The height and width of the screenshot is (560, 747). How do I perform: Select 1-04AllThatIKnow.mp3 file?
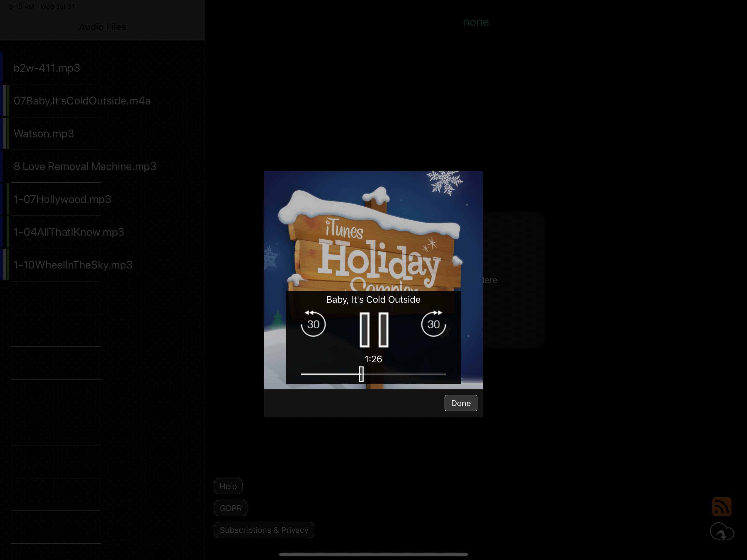[x=103, y=232]
